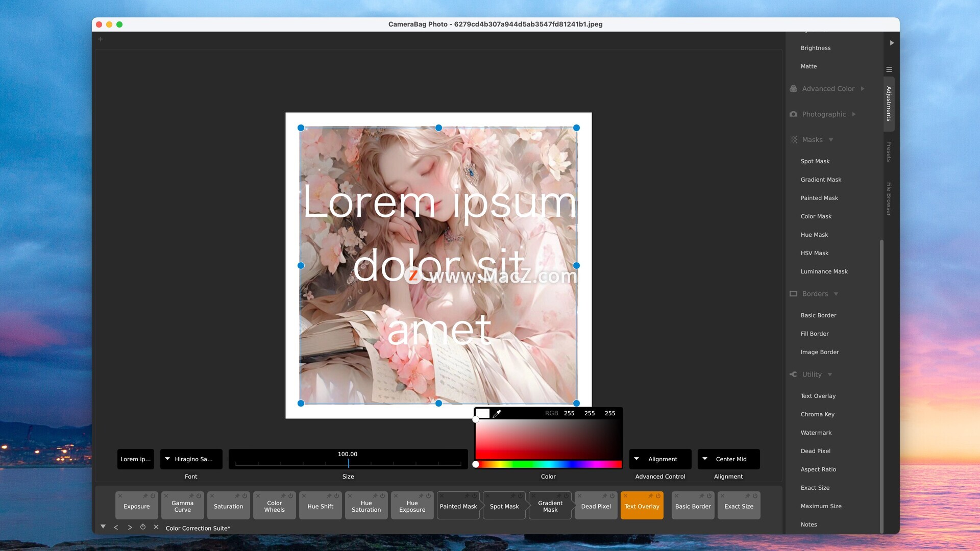Open the hamburger menu icon above Adjustments
The width and height of the screenshot is (980, 551).
coord(889,69)
